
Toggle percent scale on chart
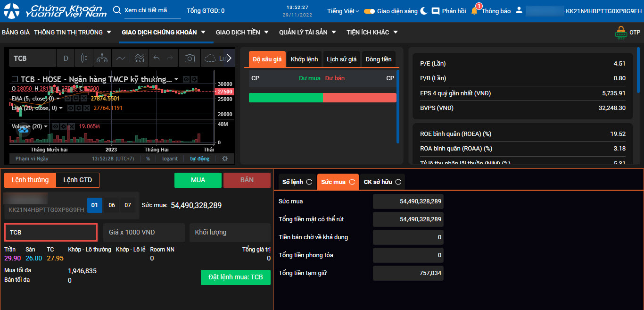pyautogui.click(x=148, y=159)
